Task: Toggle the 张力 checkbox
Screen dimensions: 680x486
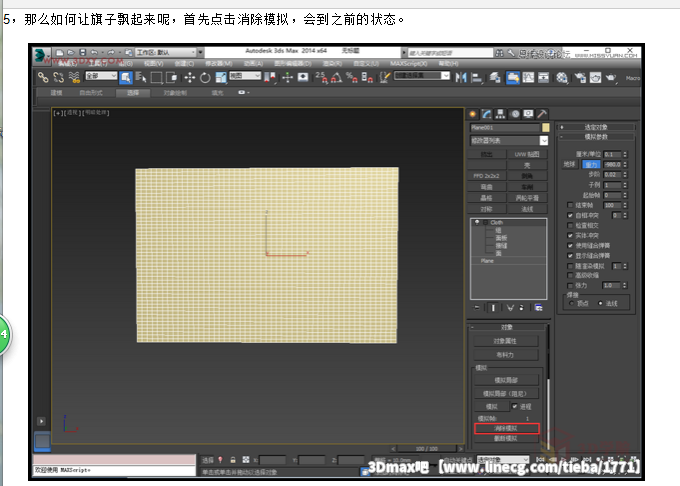Action: click(x=570, y=285)
